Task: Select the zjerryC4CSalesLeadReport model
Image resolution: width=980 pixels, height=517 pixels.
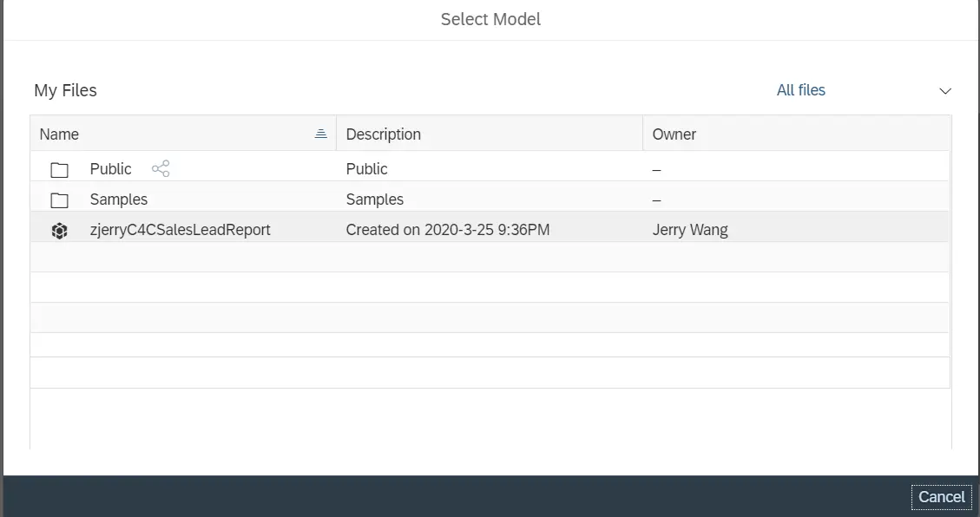Action: 180,230
